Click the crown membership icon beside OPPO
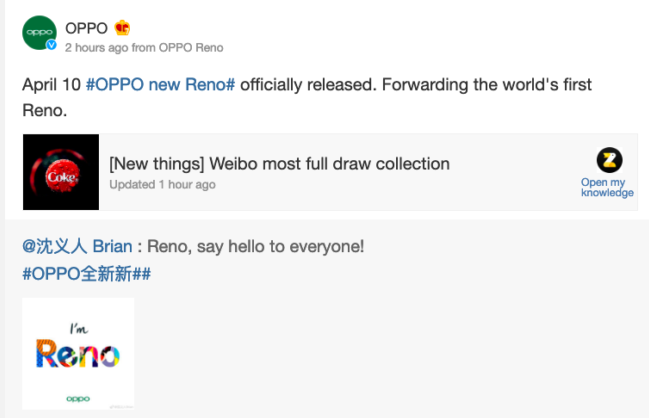 (x=123, y=28)
